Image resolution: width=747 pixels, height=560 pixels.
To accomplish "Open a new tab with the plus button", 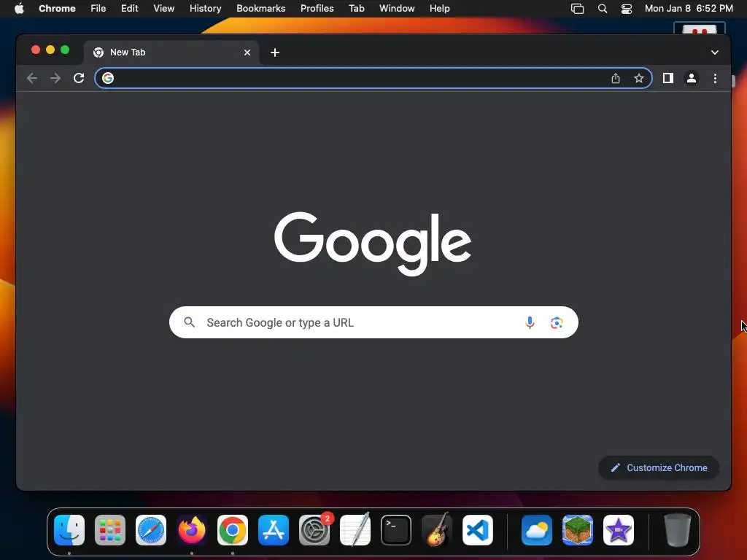I will click(x=275, y=52).
